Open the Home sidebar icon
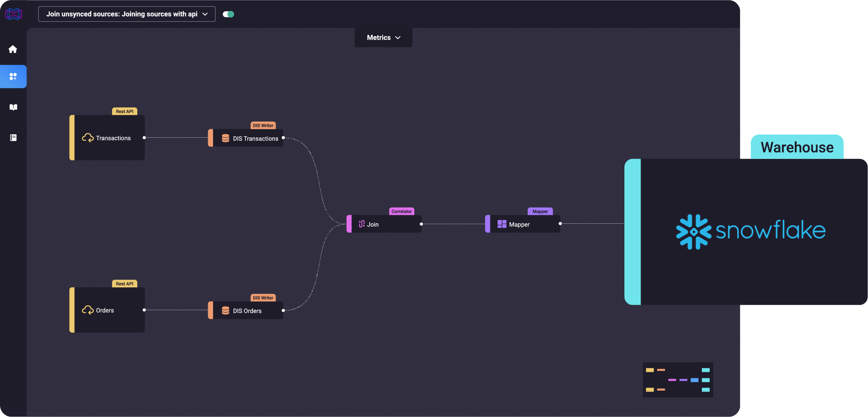 (x=13, y=49)
